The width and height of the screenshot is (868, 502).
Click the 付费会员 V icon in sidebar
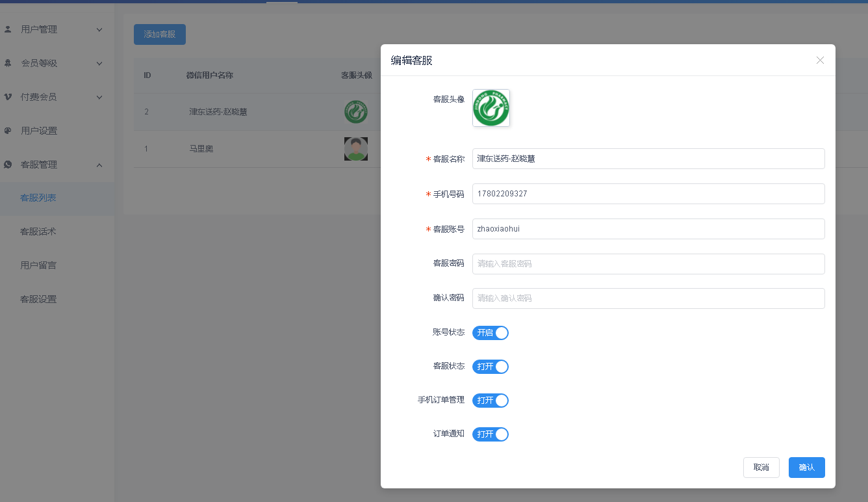click(x=8, y=97)
